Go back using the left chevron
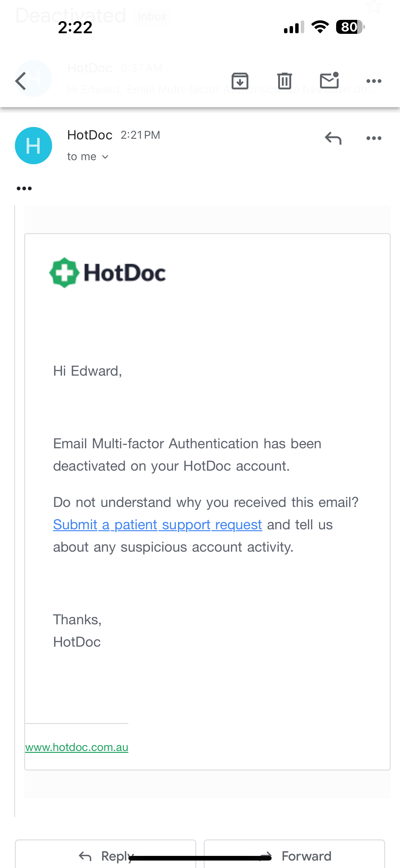The height and width of the screenshot is (868, 400). click(21, 81)
